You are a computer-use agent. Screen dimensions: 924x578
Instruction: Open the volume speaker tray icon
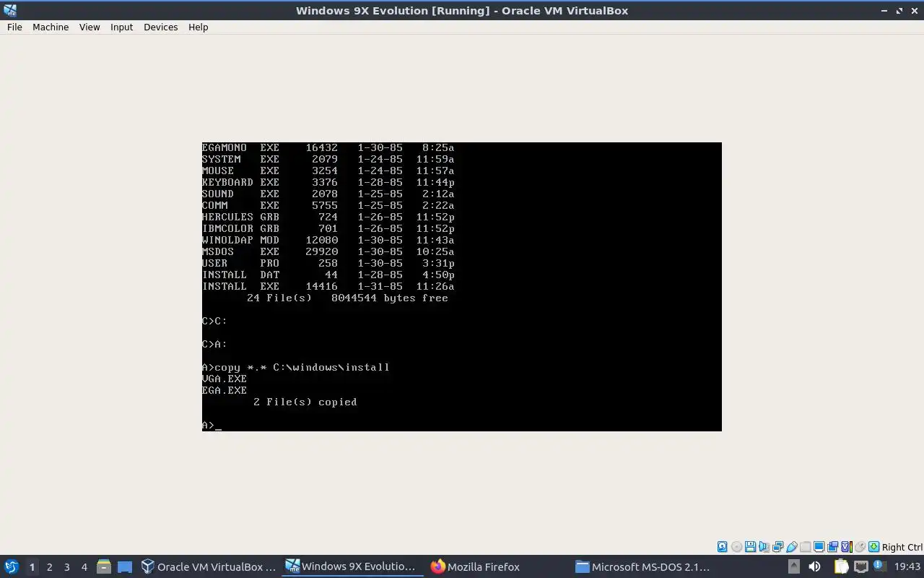pyautogui.click(x=814, y=566)
